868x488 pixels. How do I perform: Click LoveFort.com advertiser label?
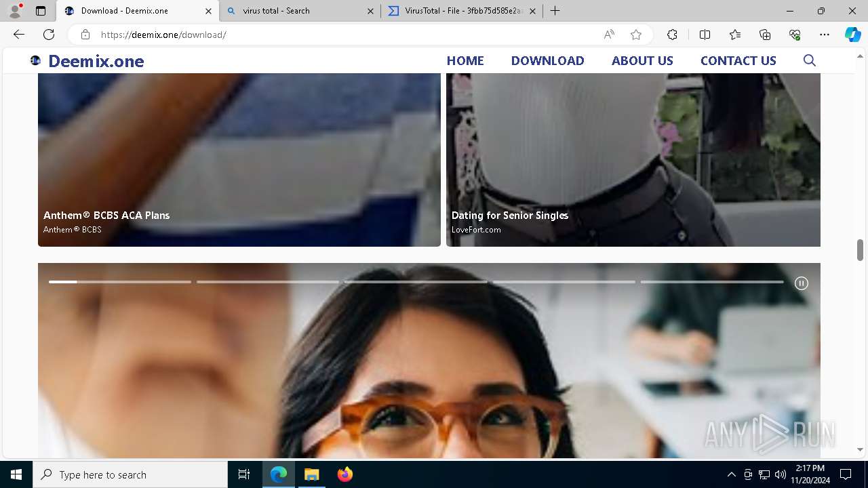click(x=476, y=230)
